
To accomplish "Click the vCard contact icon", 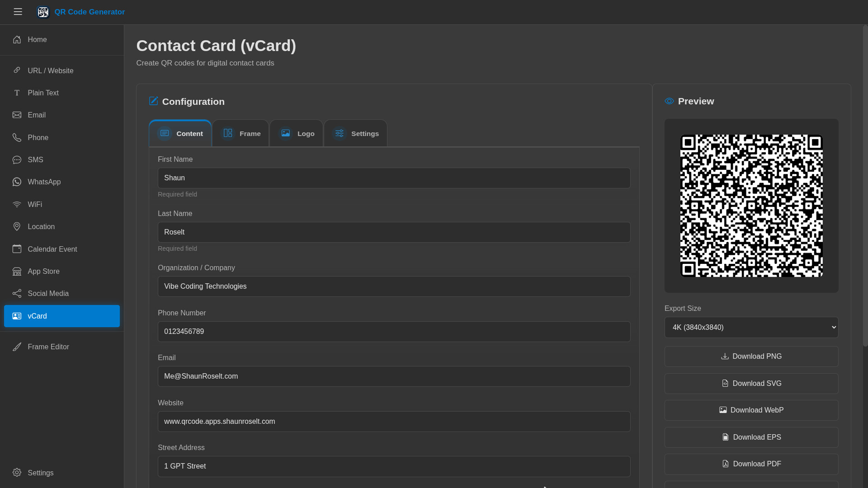I will click(17, 316).
